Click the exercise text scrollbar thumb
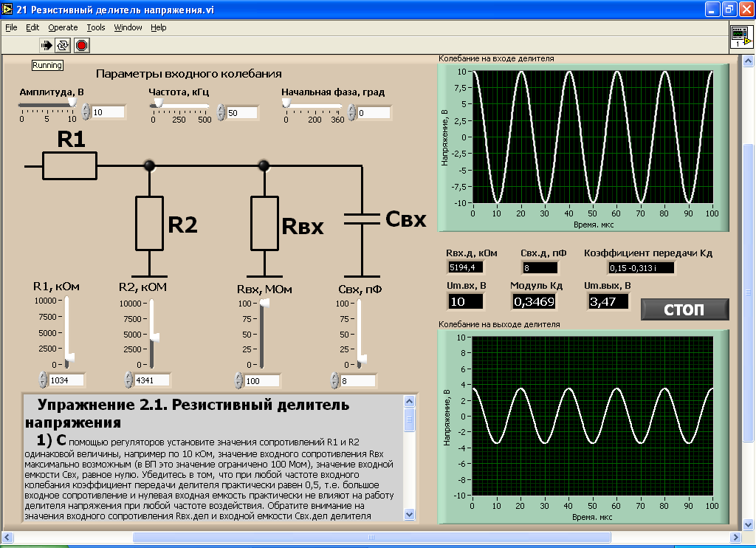This screenshot has width=756, height=548. [409, 419]
